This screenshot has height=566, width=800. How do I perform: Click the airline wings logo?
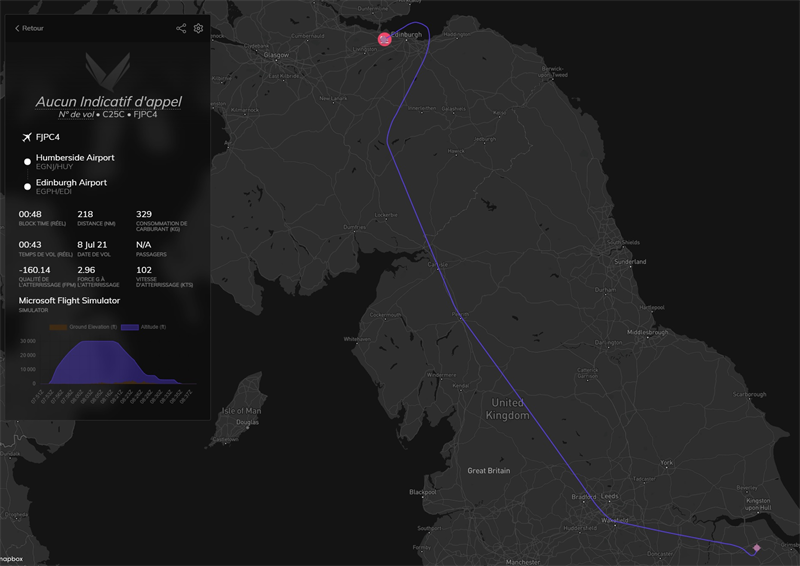(x=106, y=68)
